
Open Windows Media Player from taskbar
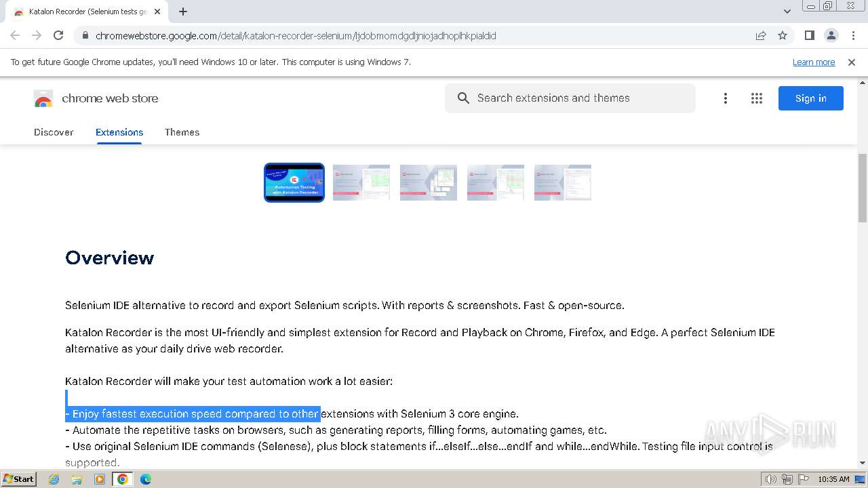coord(100,479)
